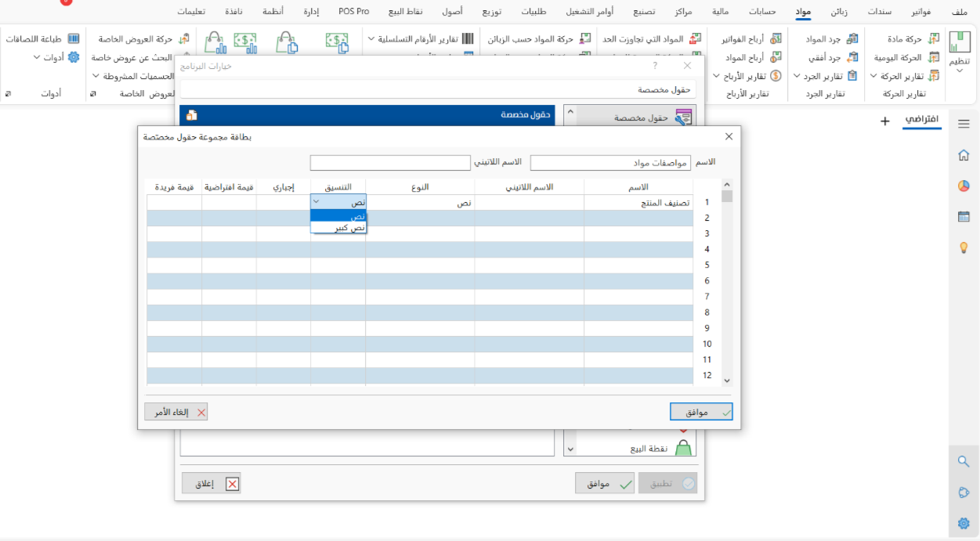Expand تقارير الأرقام التسلسلية dropdown

371,38
